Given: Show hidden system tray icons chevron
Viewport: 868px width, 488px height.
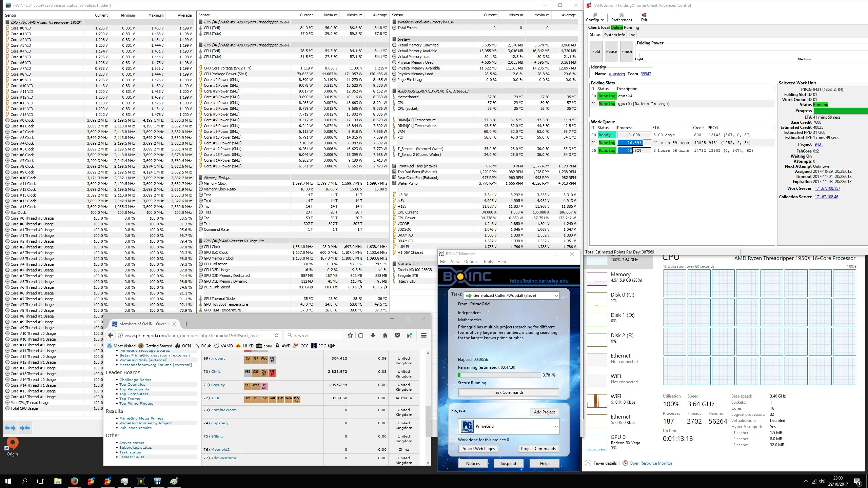Looking at the screenshot, I should 806,481.
